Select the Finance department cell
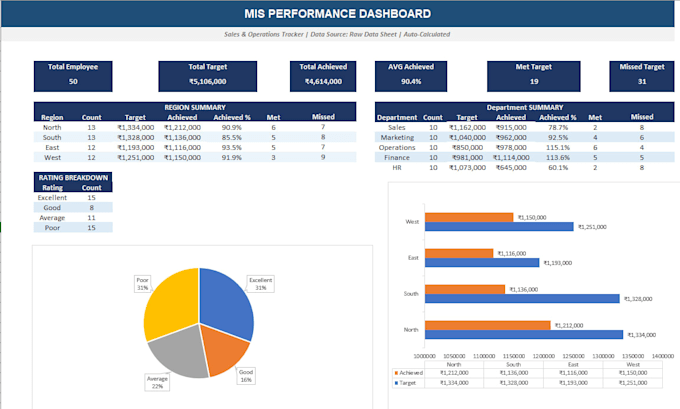The height and width of the screenshot is (409, 680). [397, 157]
